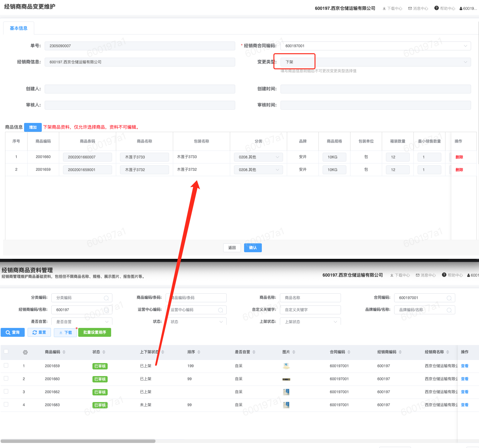Click the horizontal scrollbar at bottom
The height and width of the screenshot is (448, 479).
pos(78,441)
